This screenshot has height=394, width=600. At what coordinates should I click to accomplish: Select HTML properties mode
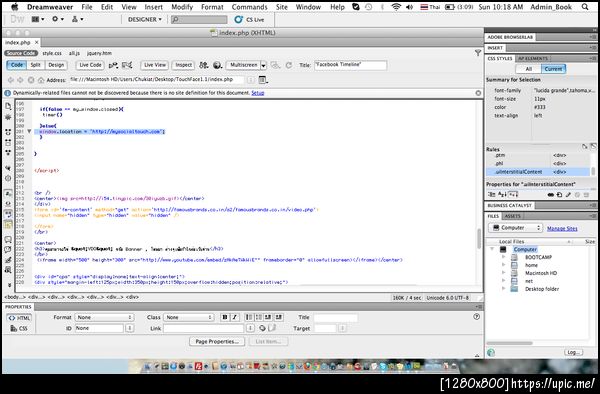19,318
